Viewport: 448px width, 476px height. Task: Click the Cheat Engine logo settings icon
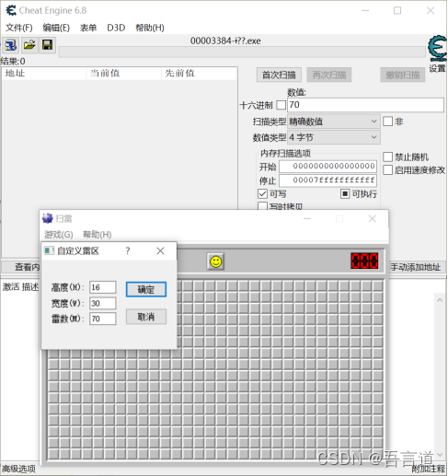point(437,49)
